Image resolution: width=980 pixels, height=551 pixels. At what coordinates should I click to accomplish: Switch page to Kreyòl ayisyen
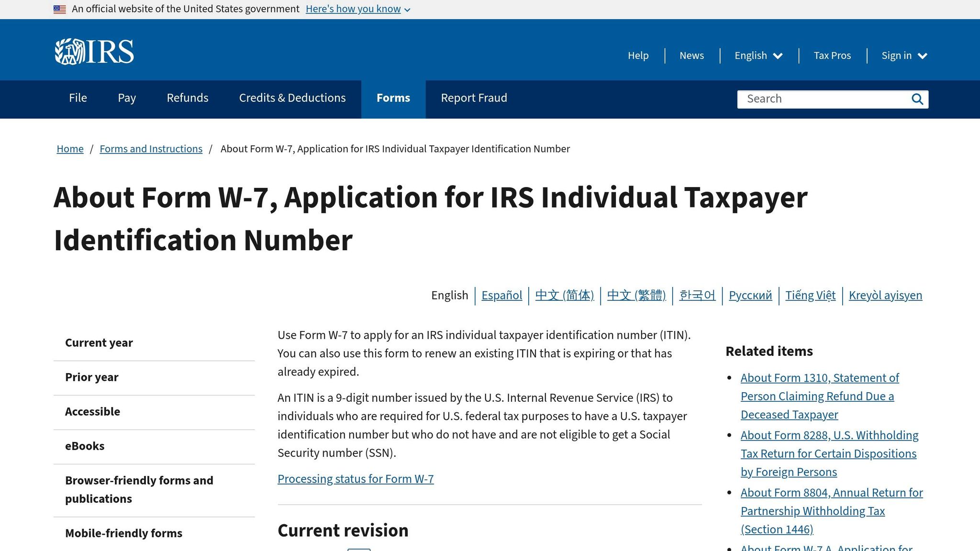pos(885,295)
